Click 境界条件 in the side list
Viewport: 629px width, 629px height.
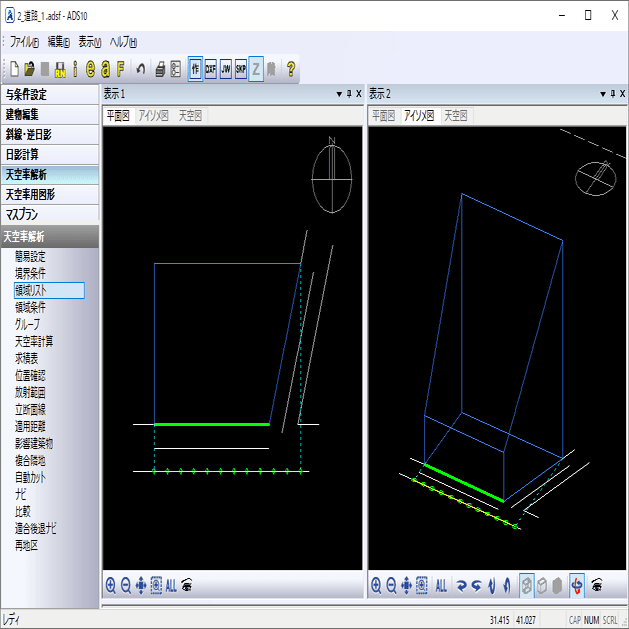tap(30, 274)
